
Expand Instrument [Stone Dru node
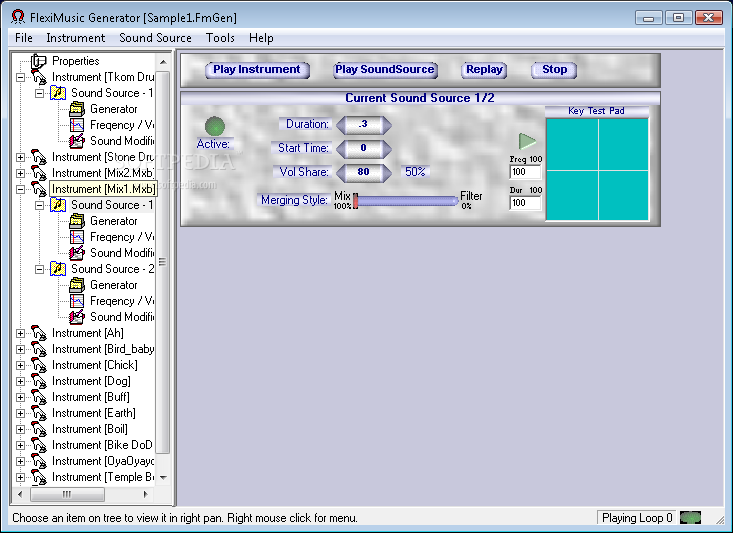[21, 157]
